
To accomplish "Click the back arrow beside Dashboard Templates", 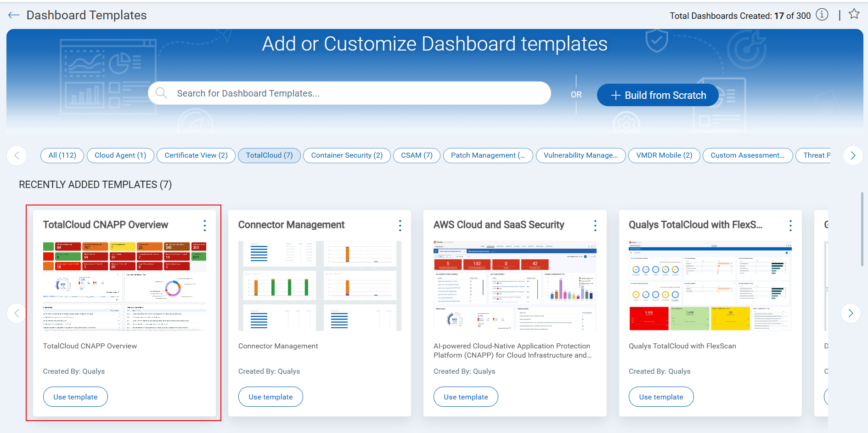I will (x=14, y=14).
